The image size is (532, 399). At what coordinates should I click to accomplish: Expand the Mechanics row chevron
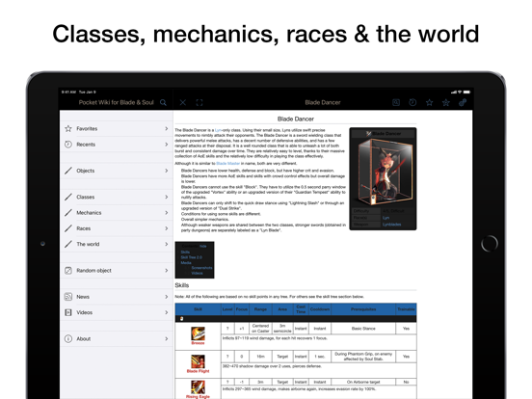click(166, 213)
